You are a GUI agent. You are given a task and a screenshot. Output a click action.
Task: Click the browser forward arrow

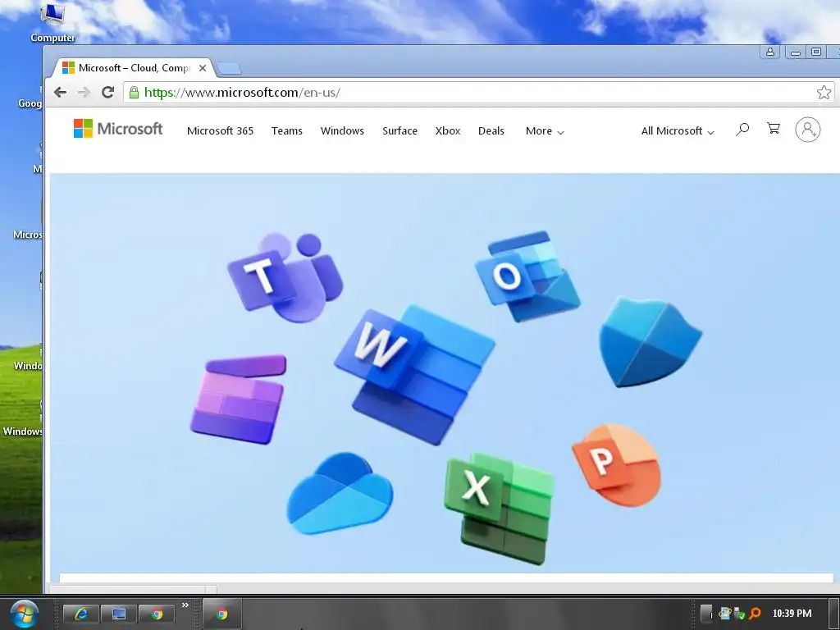tap(84, 92)
